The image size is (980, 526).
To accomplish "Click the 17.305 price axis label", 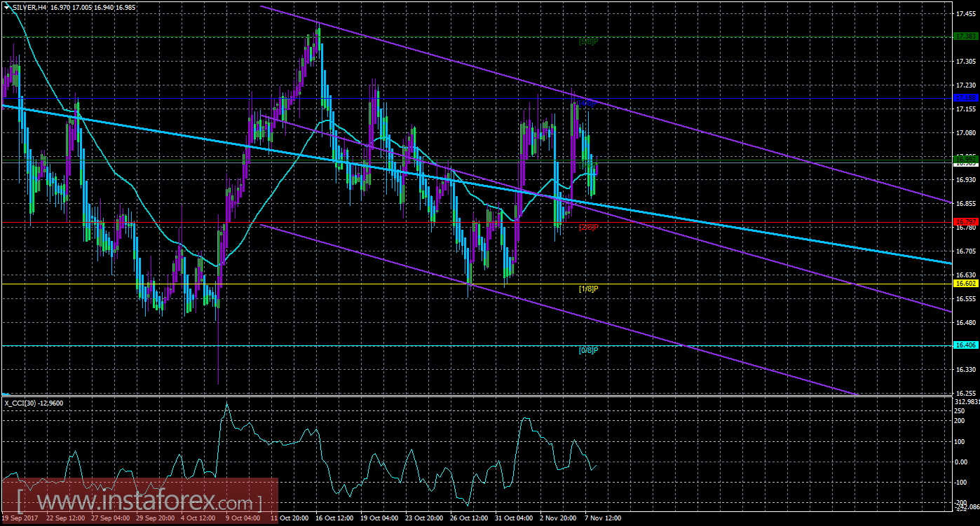I will tap(966, 62).
